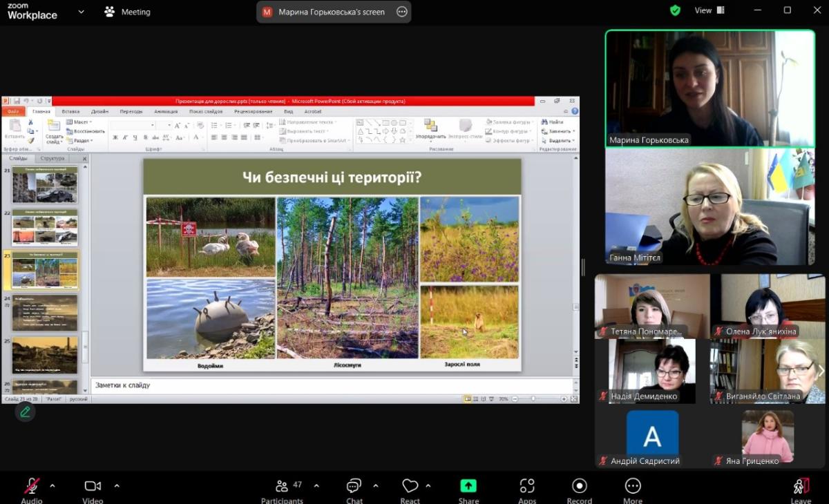This screenshot has height=504, width=829.
Task: Open the More options icon
Action: [x=632, y=487]
